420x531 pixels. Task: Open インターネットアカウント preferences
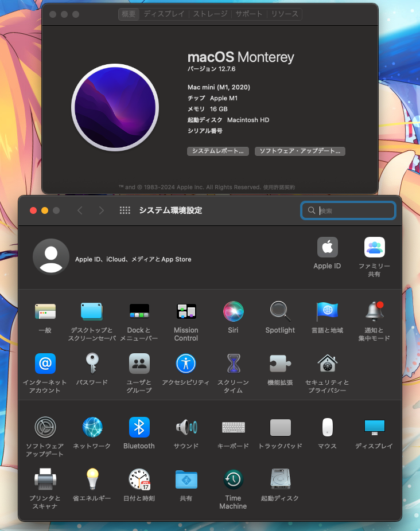pyautogui.click(x=45, y=364)
